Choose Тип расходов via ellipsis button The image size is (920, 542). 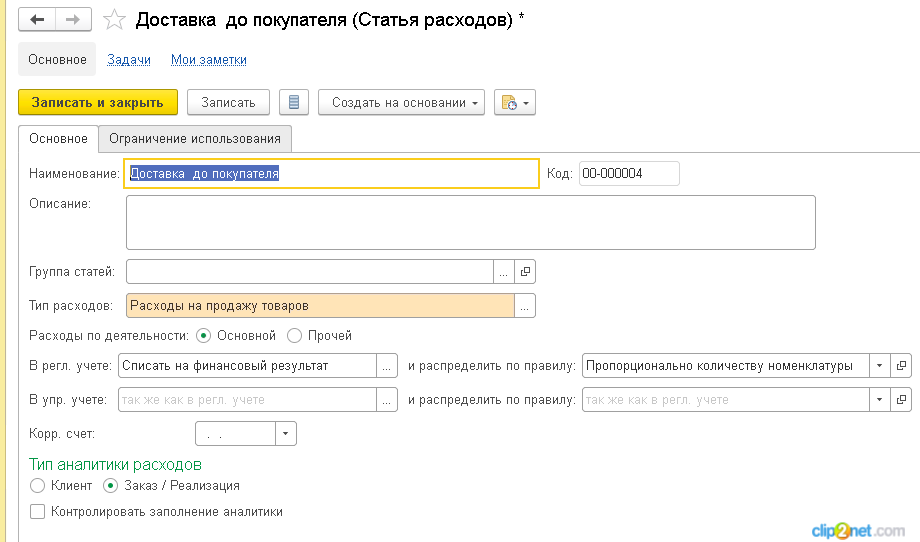click(525, 306)
